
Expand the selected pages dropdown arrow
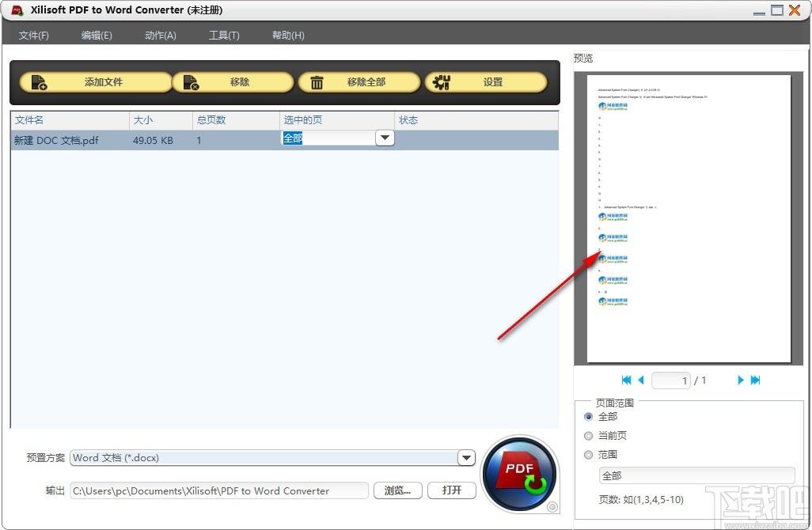click(385, 138)
